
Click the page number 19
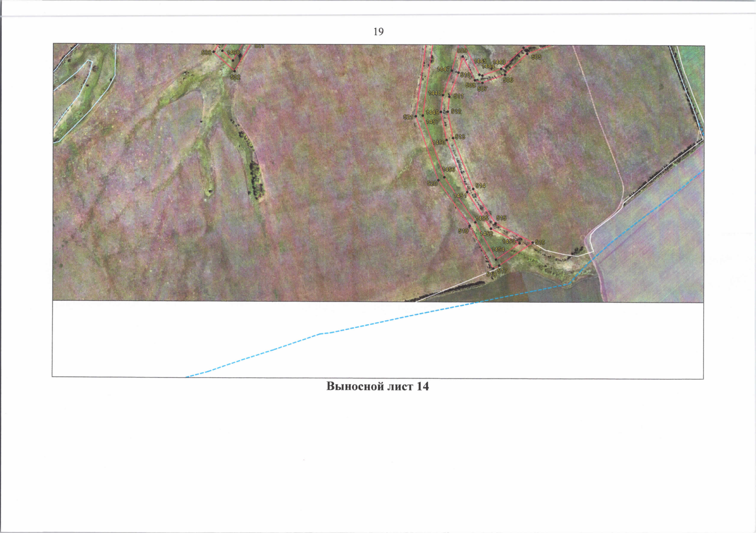pyautogui.click(x=378, y=32)
